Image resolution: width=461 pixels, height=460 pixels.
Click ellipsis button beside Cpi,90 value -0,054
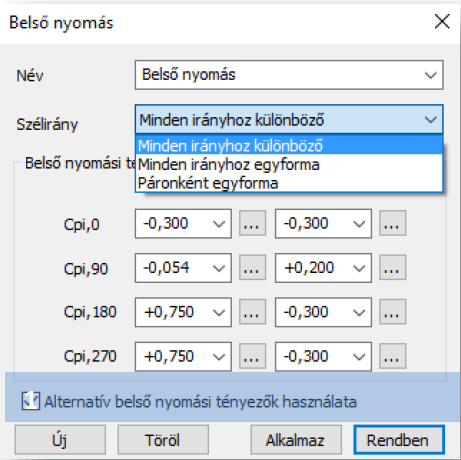pyautogui.click(x=252, y=268)
